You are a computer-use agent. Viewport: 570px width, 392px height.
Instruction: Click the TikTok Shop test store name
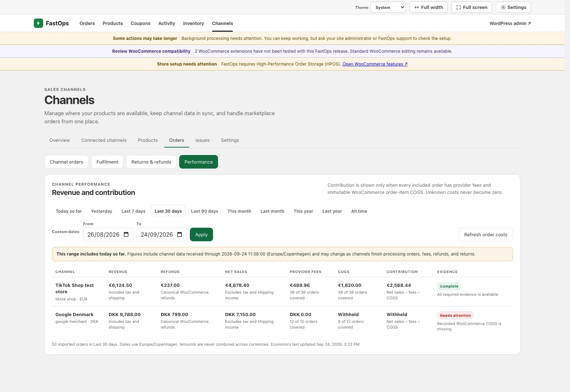tap(74, 289)
